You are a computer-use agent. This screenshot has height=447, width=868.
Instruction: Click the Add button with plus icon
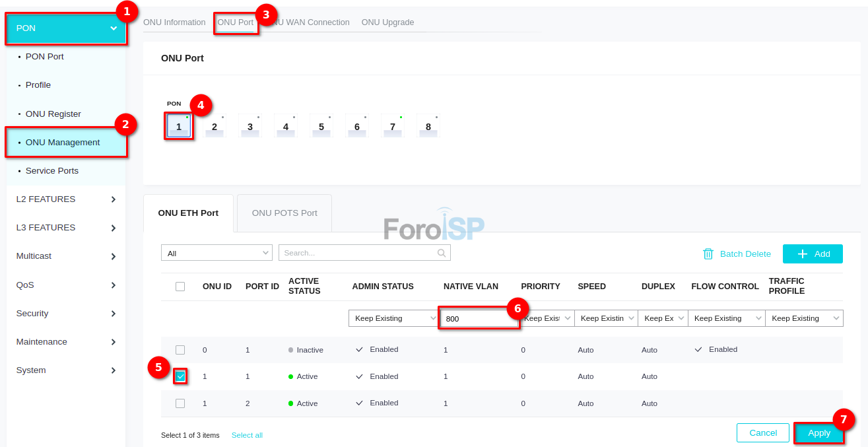click(x=813, y=254)
